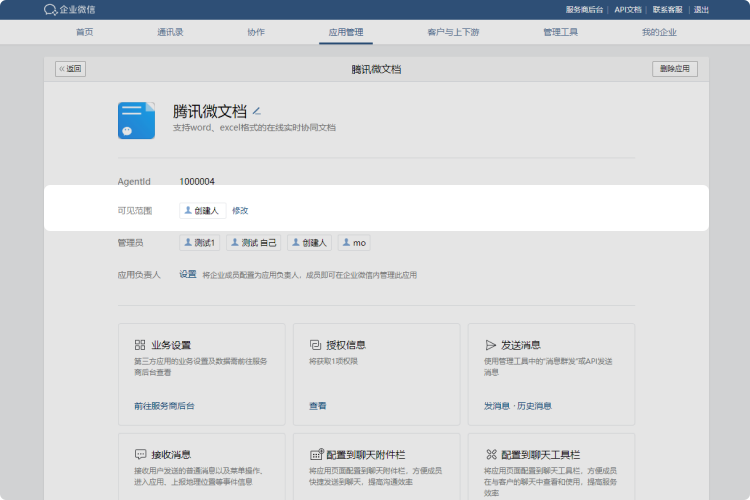This screenshot has width=750, height=500.
Task: Click the 返回 back button
Action: click(x=70, y=69)
